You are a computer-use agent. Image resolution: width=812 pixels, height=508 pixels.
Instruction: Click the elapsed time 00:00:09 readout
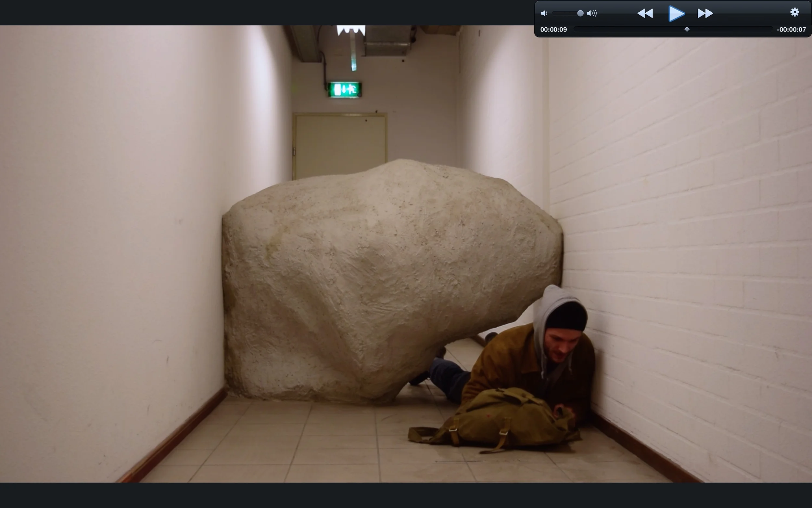[554, 29]
